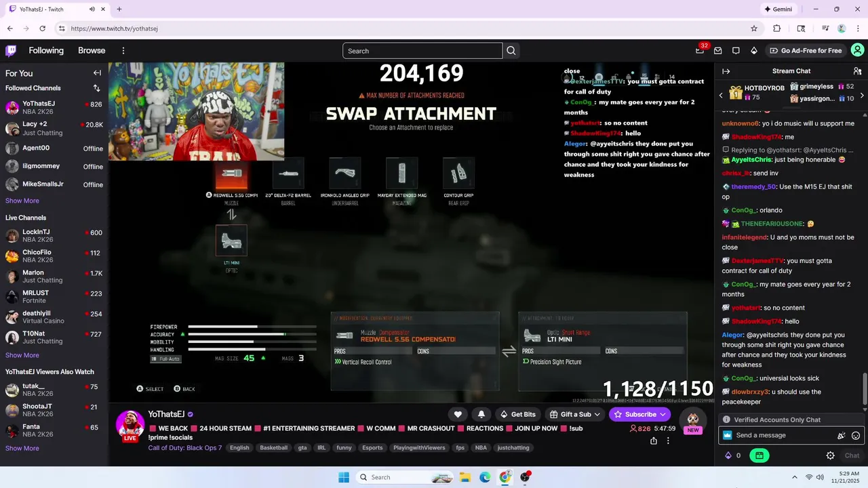Open YoThatsEJ channel in the sidebar
Viewport: 868px width, 488px height.
[54, 108]
